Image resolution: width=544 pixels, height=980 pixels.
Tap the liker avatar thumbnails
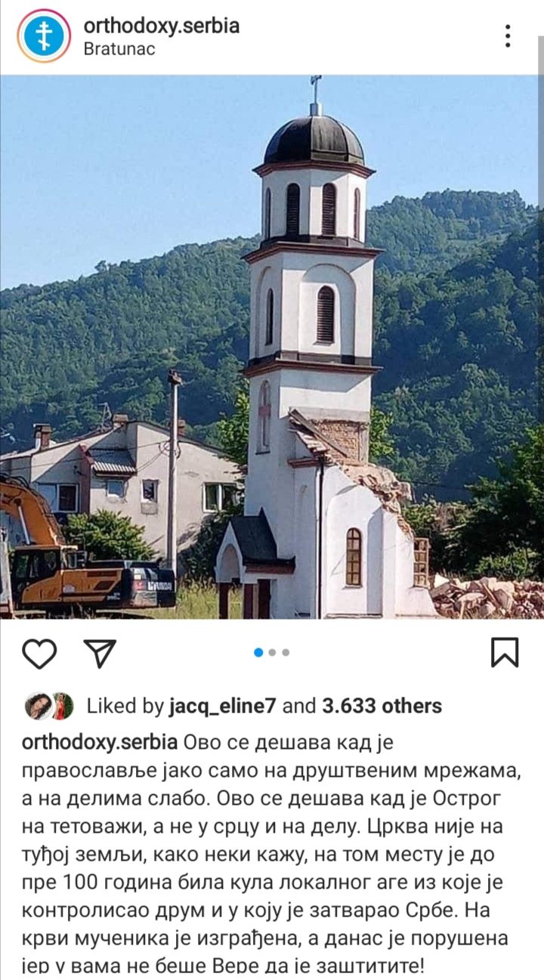48,706
